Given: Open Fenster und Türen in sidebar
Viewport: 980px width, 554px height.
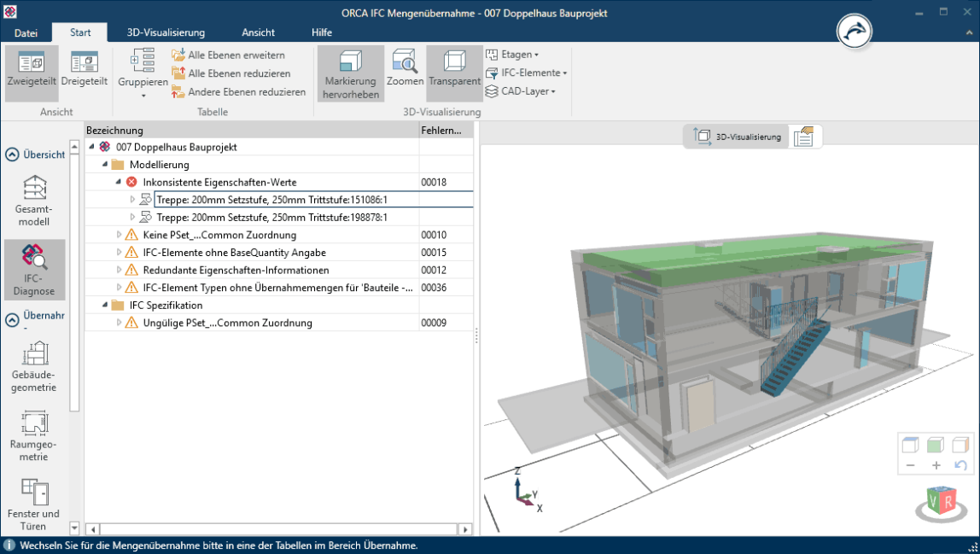Looking at the screenshot, I should pos(34,504).
